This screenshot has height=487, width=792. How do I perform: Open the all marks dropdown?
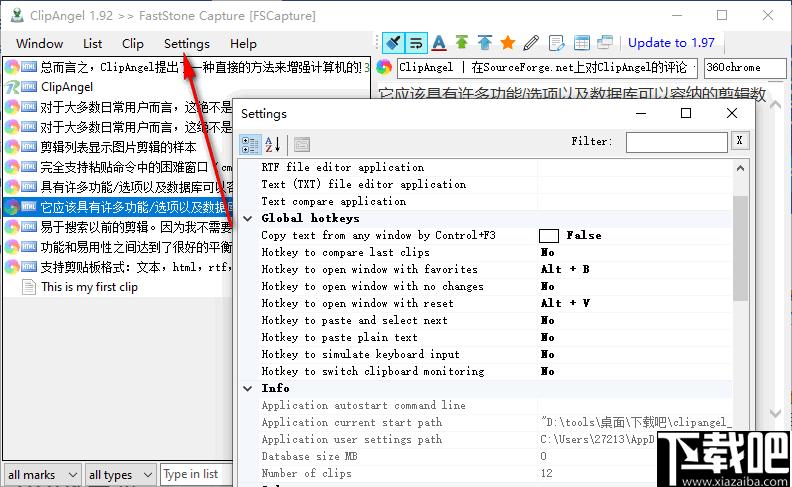click(42, 475)
